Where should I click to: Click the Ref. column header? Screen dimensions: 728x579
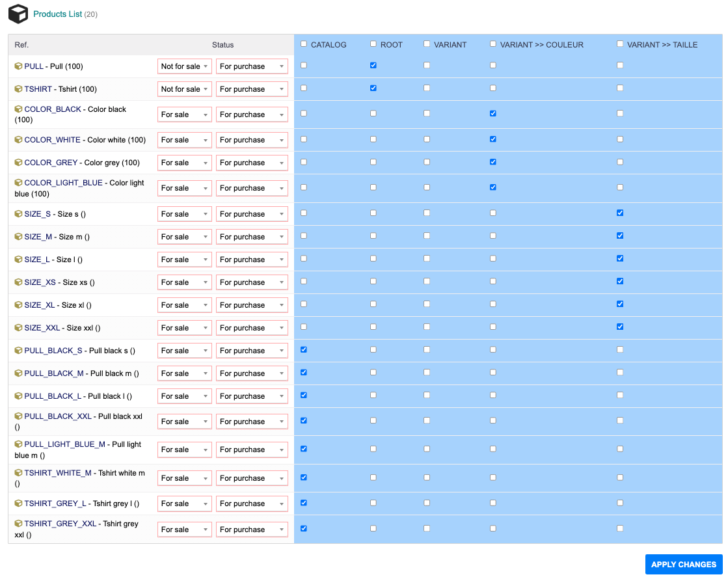(x=21, y=45)
